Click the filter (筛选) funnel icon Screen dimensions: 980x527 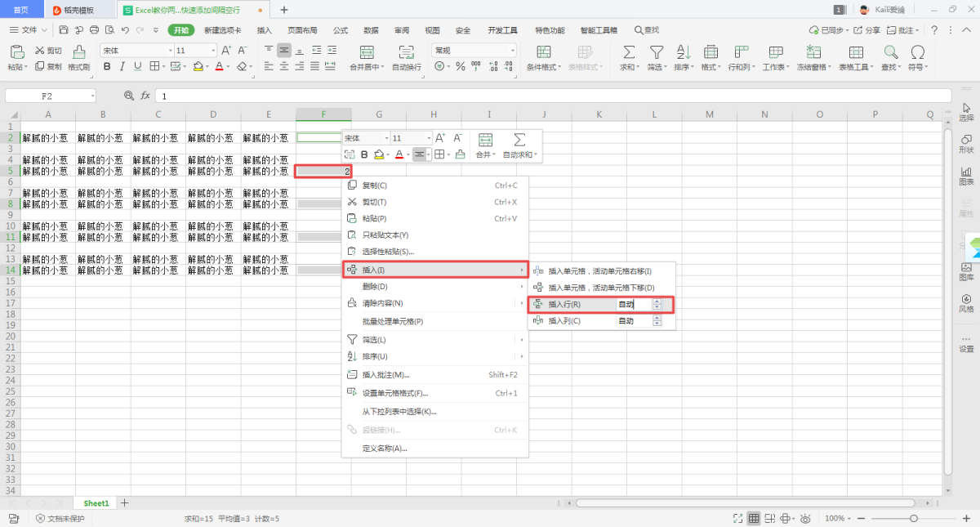tap(656, 52)
